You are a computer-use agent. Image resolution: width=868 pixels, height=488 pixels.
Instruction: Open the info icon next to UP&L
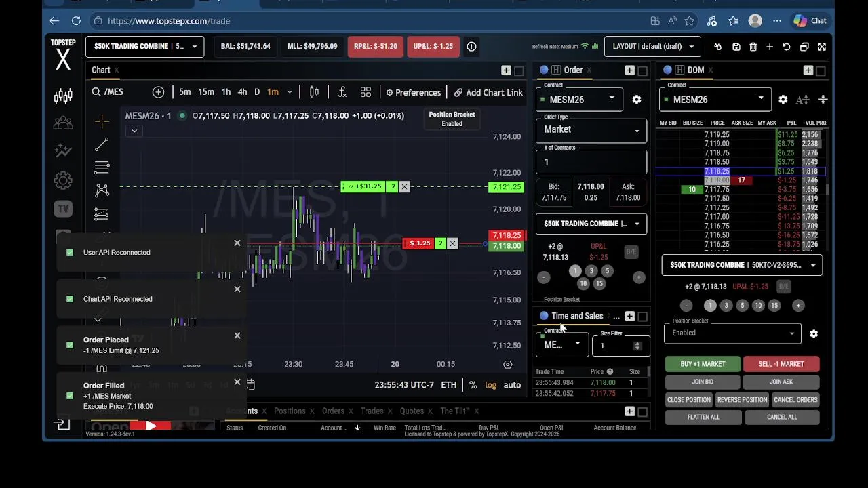471,47
